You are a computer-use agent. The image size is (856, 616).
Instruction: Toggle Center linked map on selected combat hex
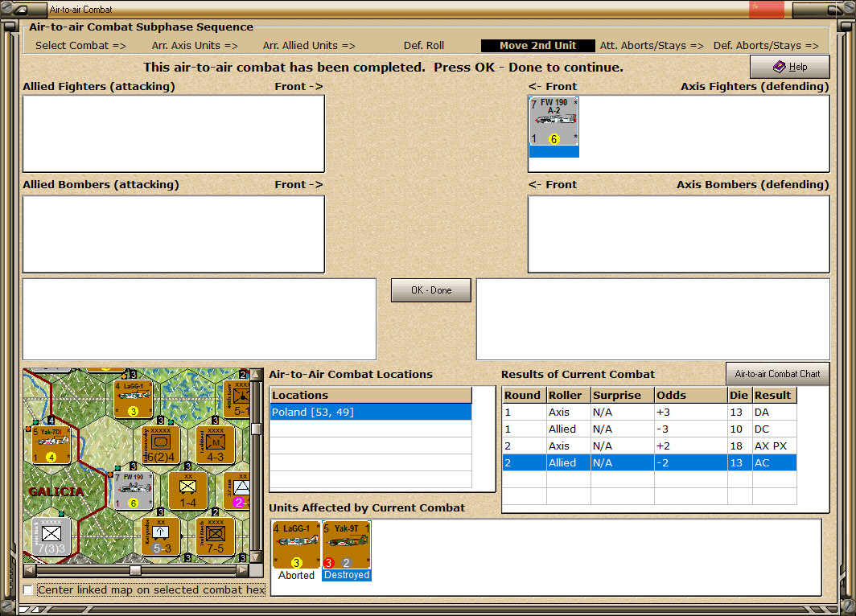point(28,589)
